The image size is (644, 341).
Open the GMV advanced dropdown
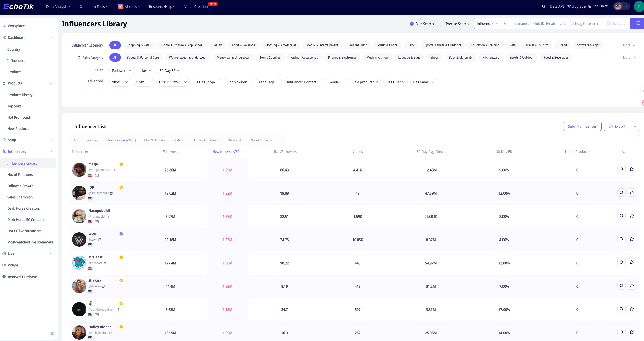143,82
